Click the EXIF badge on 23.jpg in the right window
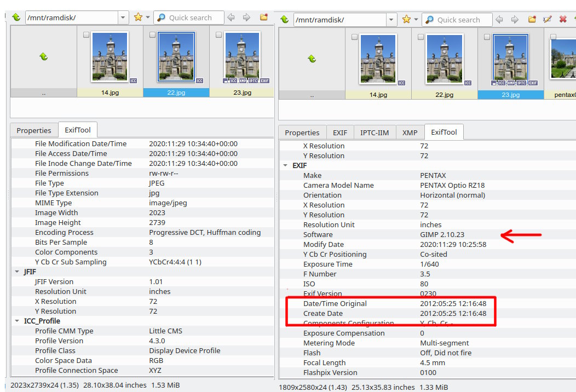The height and width of the screenshot is (392, 576). pos(533,83)
